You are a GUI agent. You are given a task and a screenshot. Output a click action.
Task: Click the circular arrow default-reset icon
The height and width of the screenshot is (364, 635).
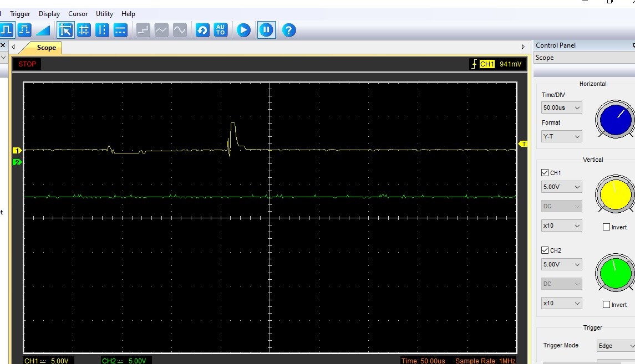point(202,30)
